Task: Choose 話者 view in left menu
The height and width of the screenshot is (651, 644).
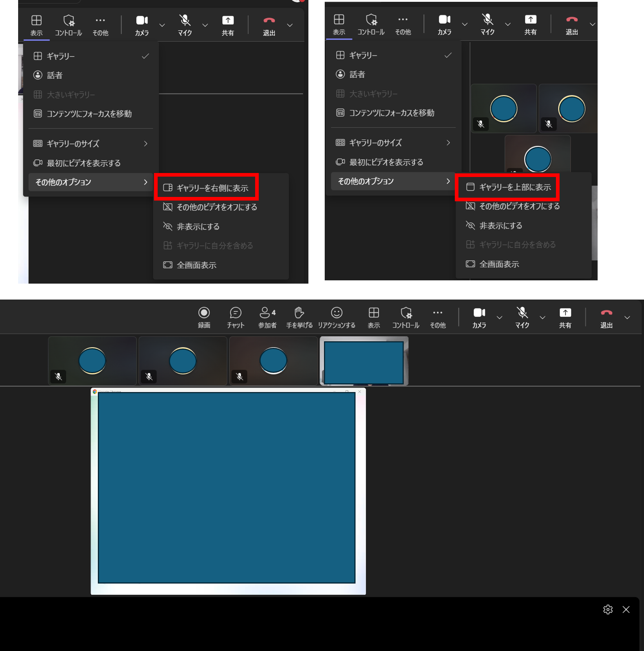Action: (x=91, y=75)
